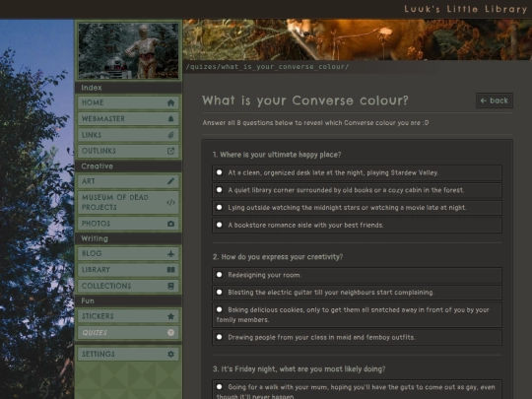The height and width of the screenshot is (399, 532).
Task: Click the external-link icon beside OUTLINKS
Action: click(170, 151)
